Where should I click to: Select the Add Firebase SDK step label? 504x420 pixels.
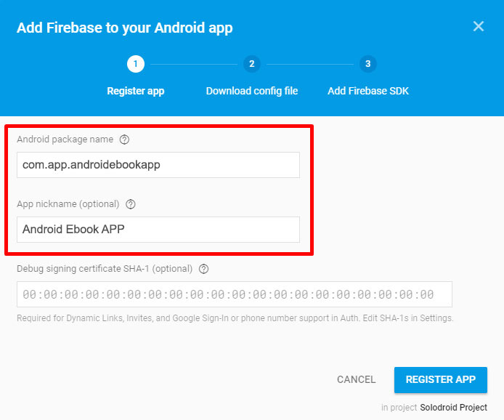[368, 91]
